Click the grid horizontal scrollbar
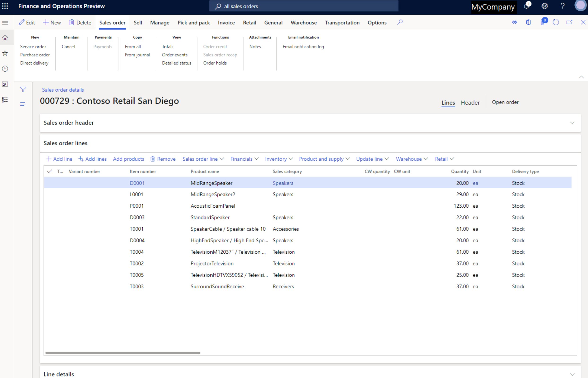The width and height of the screenshot is (588, 378). tap(123, 353)
